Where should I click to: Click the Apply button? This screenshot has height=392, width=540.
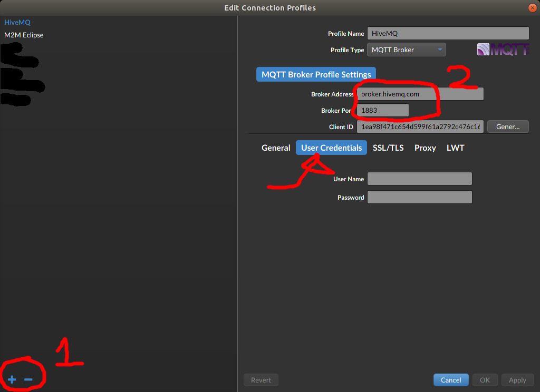click(517, 380)
